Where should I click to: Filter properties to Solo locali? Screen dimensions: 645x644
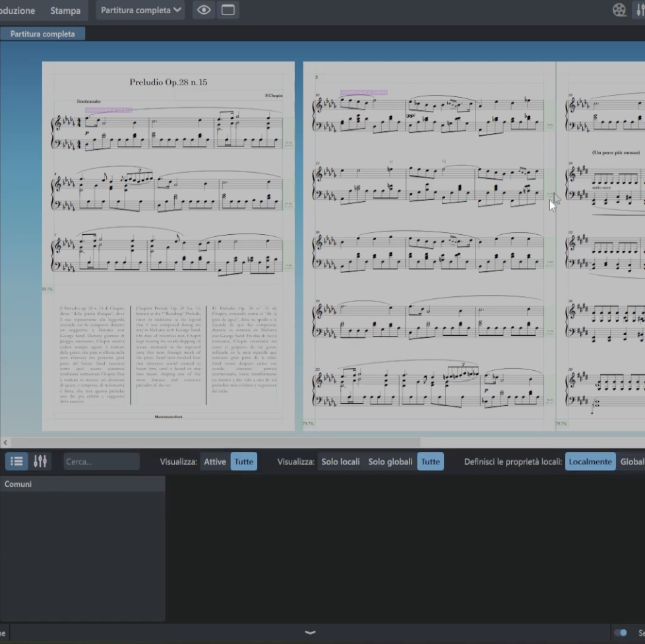(340, 462)
